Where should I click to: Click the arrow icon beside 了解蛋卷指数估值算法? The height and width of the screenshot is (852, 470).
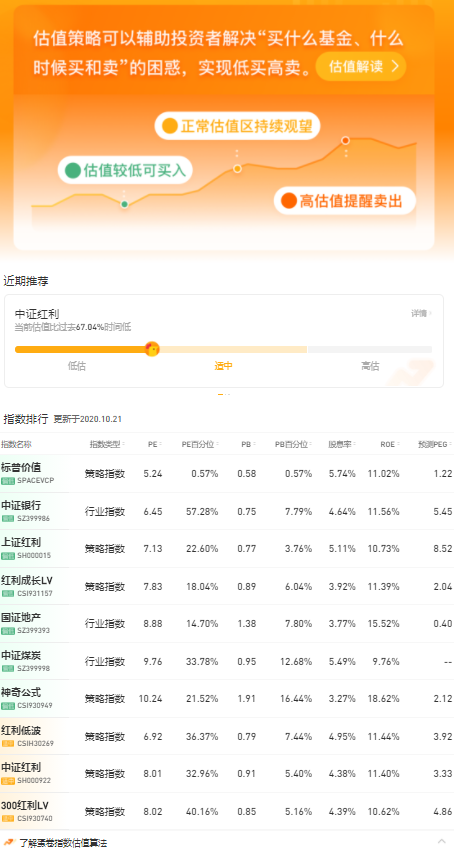click(x=9, y=842)
